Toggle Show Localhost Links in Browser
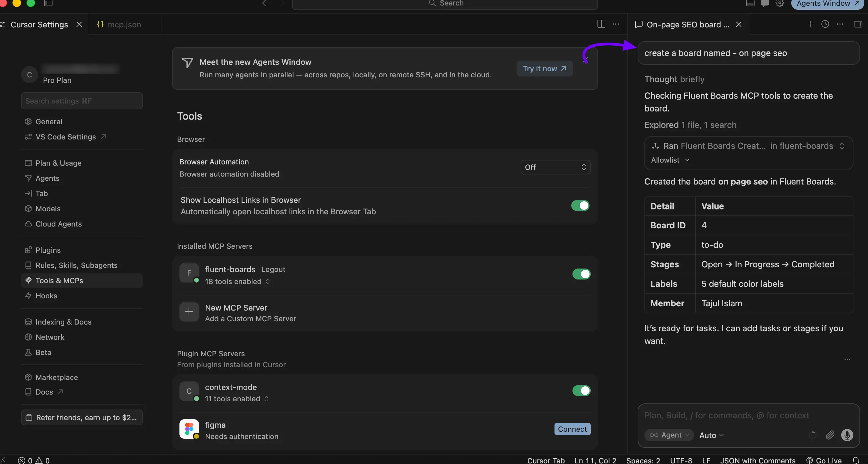The width and height of the screenshot is (868, 464). tap(580, 206)
